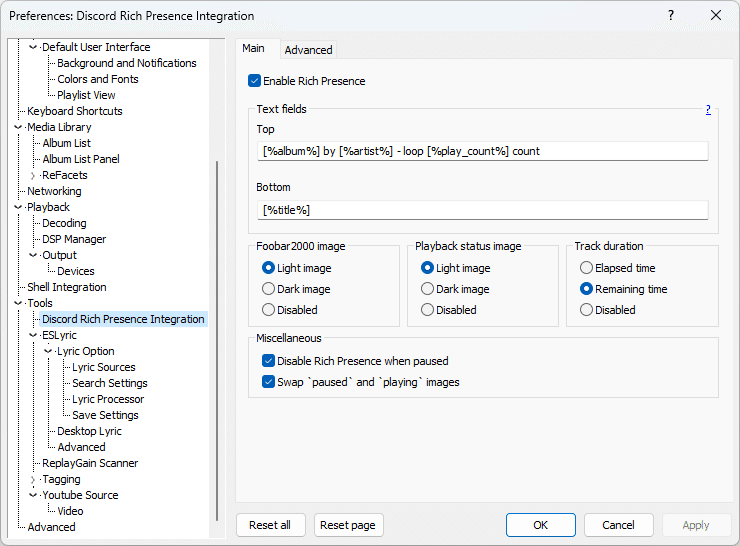Select Dark image for Playback status image
Image resolution: width=740 pixels, height=546 pixels.
click(x=427, y=289)
